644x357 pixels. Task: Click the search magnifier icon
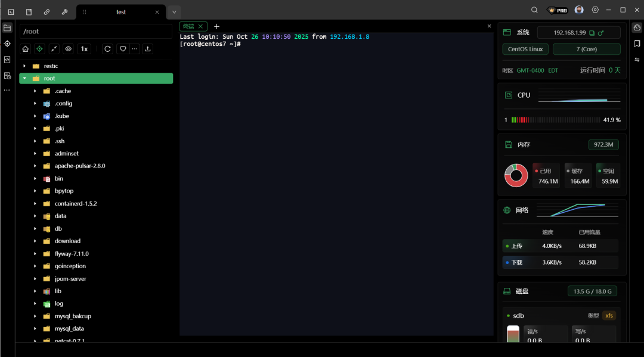(534, 10)
